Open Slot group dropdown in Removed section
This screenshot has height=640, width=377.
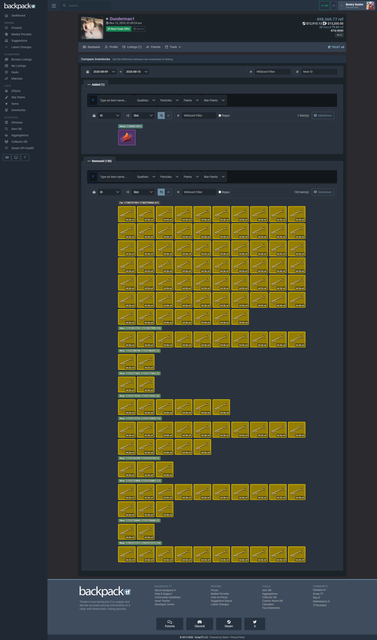pos(143,192)
